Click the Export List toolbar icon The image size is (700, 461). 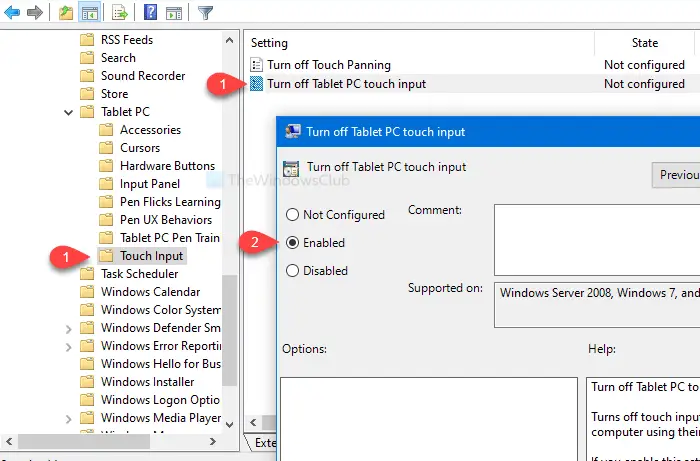tap(120, 12)
